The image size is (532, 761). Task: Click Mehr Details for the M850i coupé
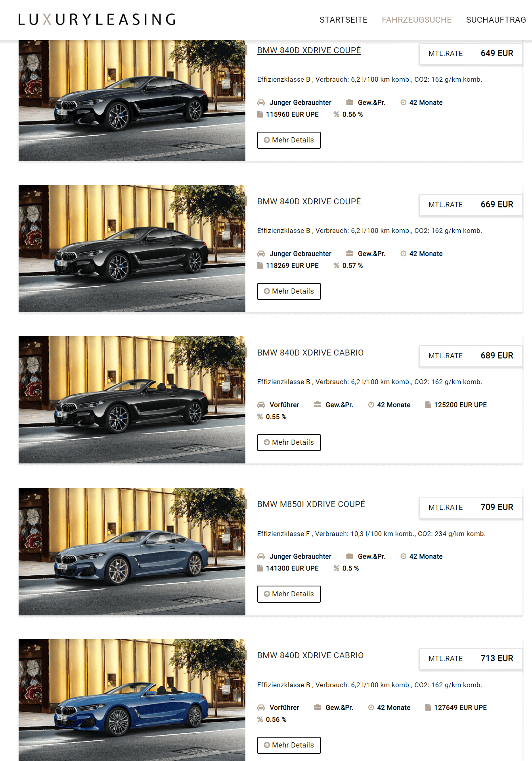click(x=289, y=594)
